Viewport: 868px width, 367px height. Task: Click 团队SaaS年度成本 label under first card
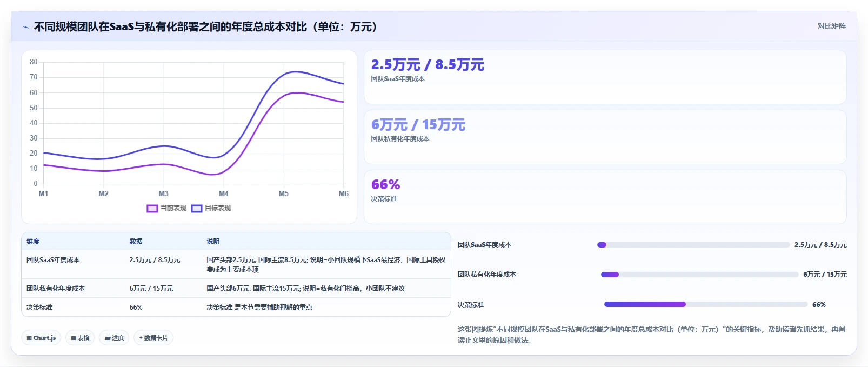coord(398,79)
